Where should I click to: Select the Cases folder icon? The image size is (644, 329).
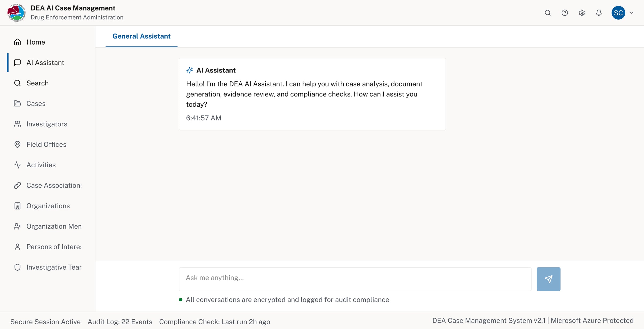tap(17, 103)
